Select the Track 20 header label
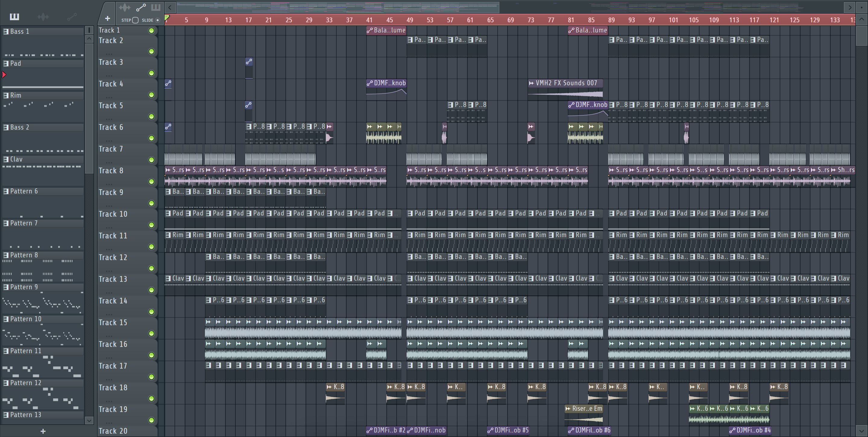The width and height of the screenshot is (868, 437). coord(113,431)
